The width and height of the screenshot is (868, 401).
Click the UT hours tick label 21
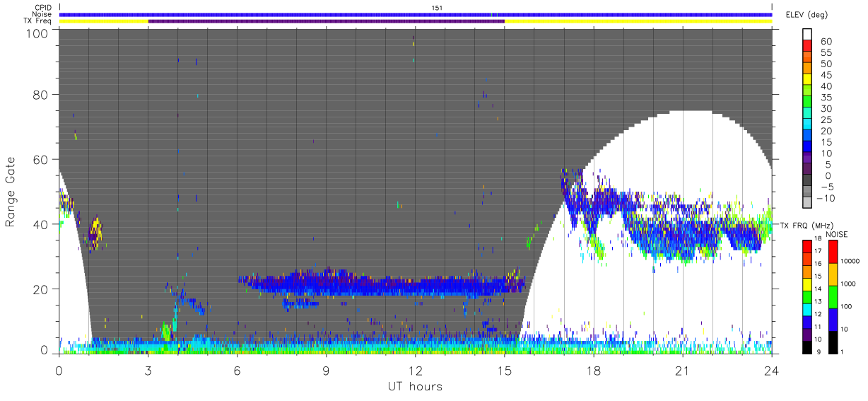tap(683, 369)
